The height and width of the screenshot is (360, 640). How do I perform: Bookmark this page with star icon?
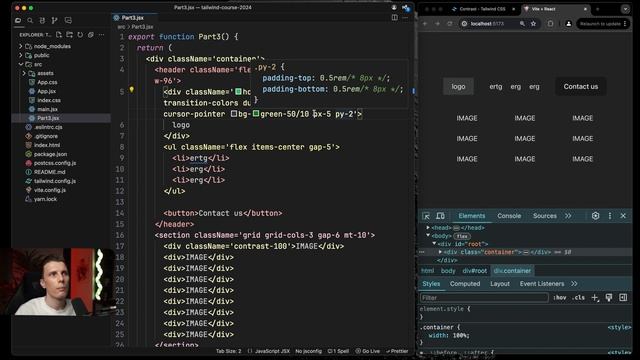click(x=533, y=24)
